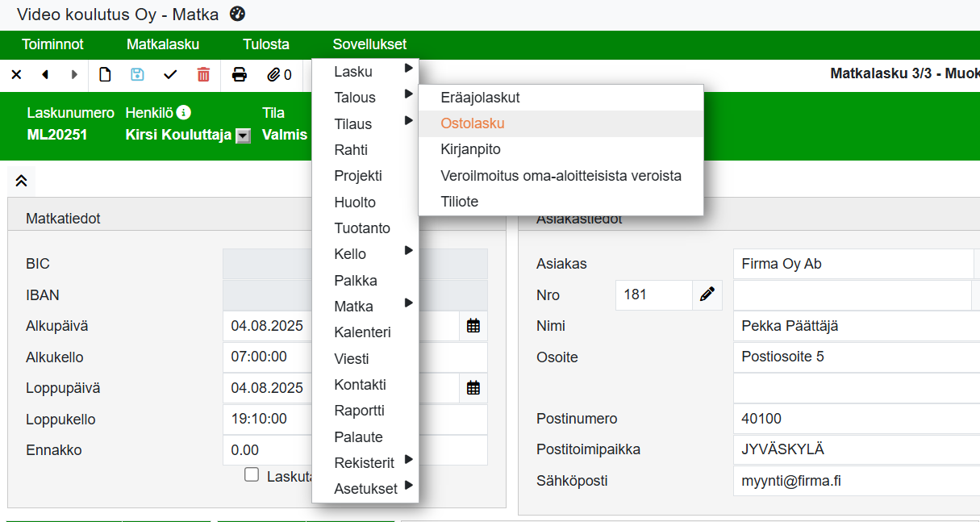980x522 pixels.
Task: Select Ostolasku from Talous submenu
Action: pos(473,123)
